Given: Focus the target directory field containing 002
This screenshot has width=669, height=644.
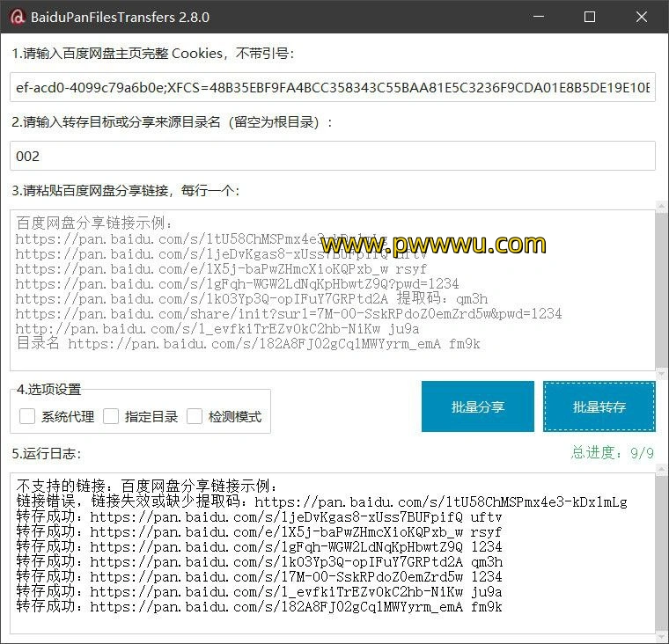Looking at the screenshot, I should click(333, 156).
